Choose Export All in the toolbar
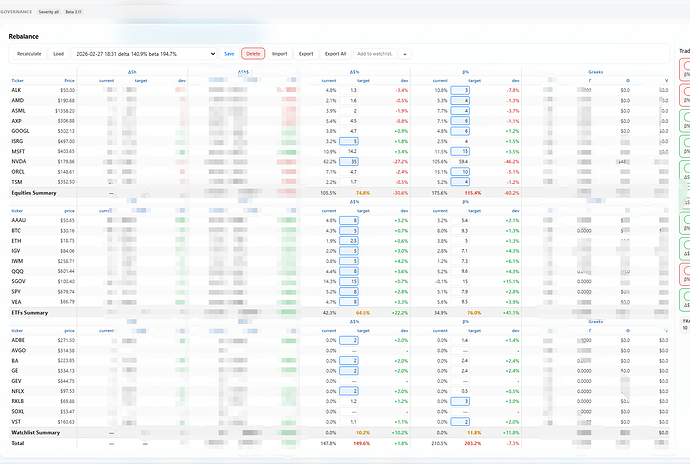This screenshot has height=464, width=690. click(x=336, y=53)
